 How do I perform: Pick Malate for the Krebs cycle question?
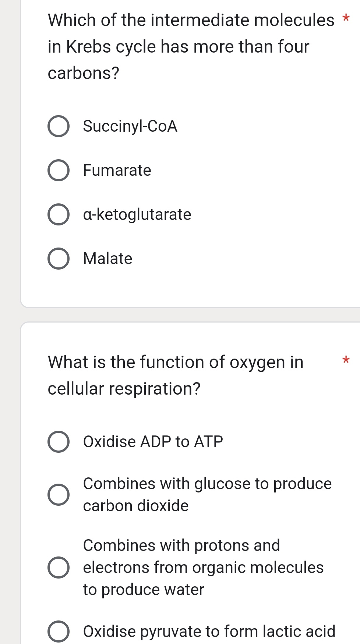59,259
